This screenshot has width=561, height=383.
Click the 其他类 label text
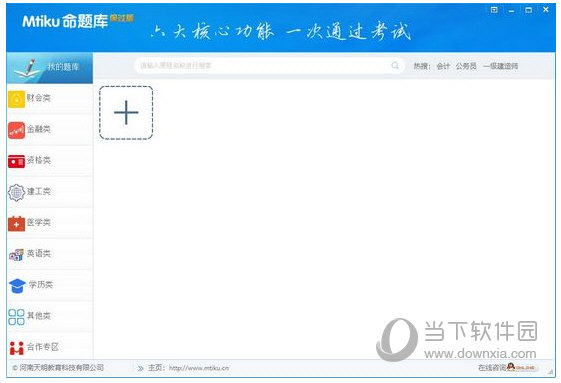(x=39, y=315)
